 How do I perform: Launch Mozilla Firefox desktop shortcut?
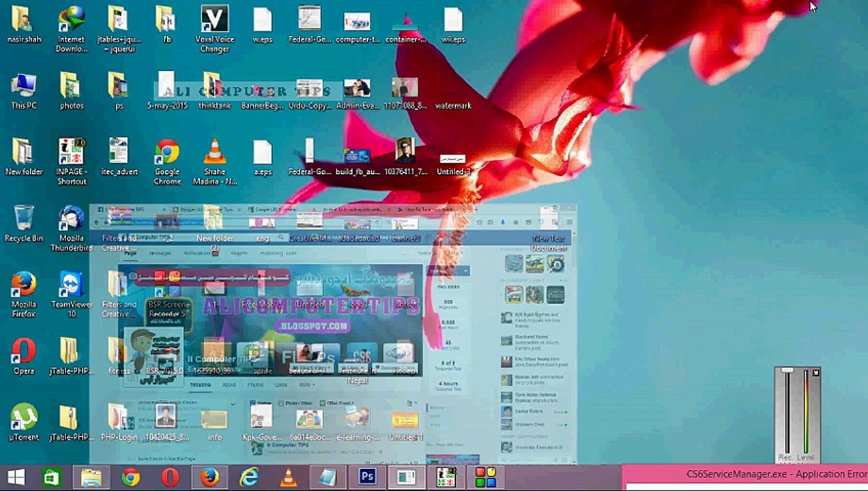pos(23,294)
